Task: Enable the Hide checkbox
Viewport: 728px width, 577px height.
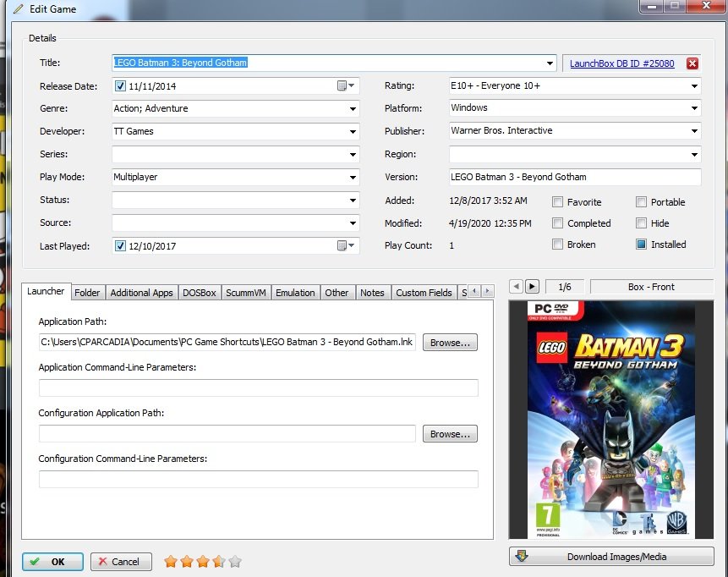Action: tap(641, 223)
